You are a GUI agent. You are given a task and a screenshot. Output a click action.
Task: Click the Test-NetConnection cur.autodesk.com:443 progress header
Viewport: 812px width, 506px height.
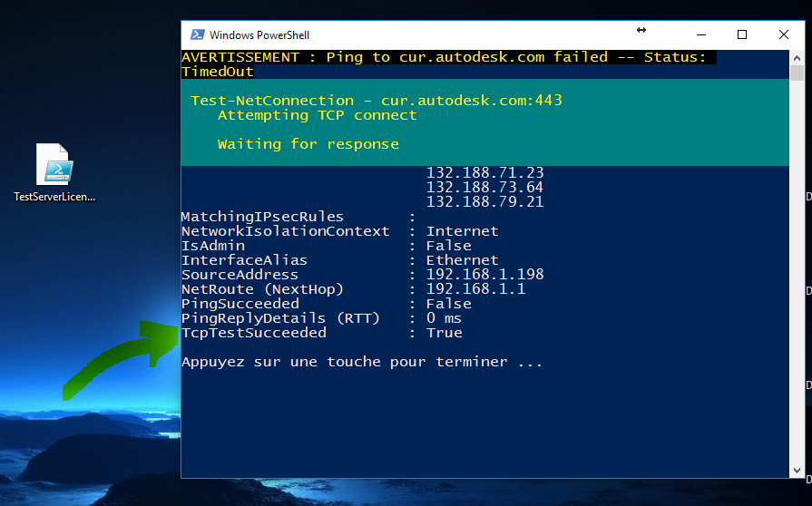376,101
